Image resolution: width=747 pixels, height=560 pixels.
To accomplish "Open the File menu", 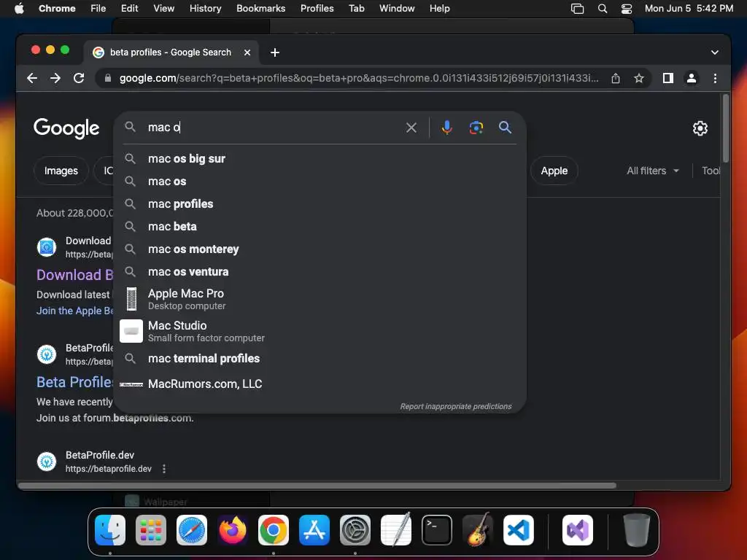I will click(x=98, y=9).
